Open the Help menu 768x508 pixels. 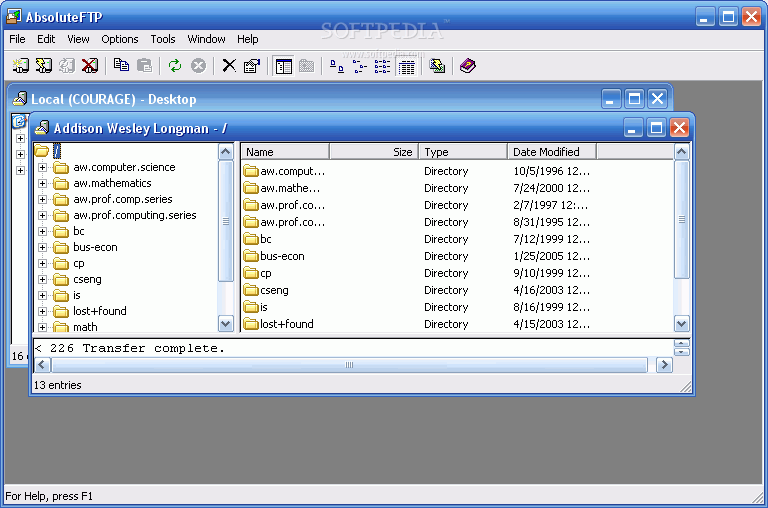click(x=248, y=39)
